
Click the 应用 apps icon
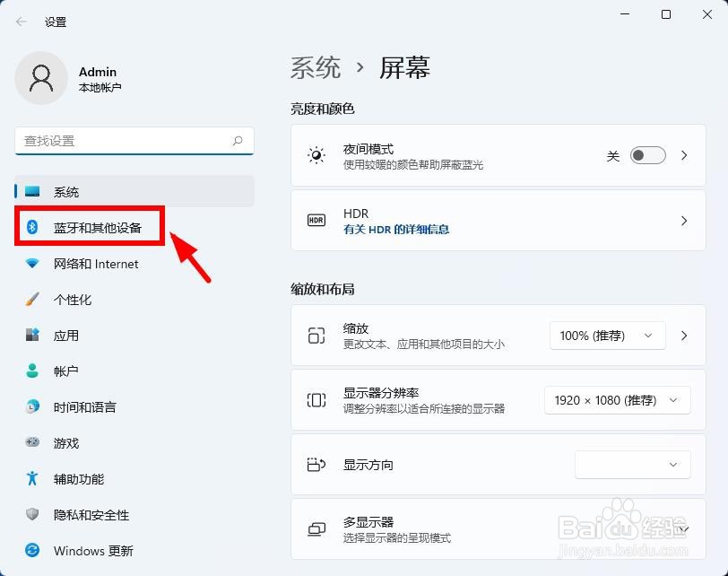[32, 335]
